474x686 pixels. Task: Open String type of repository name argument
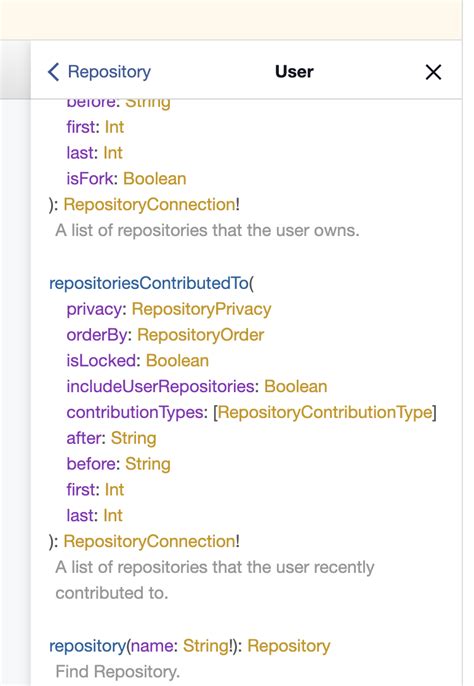point(205,646)
